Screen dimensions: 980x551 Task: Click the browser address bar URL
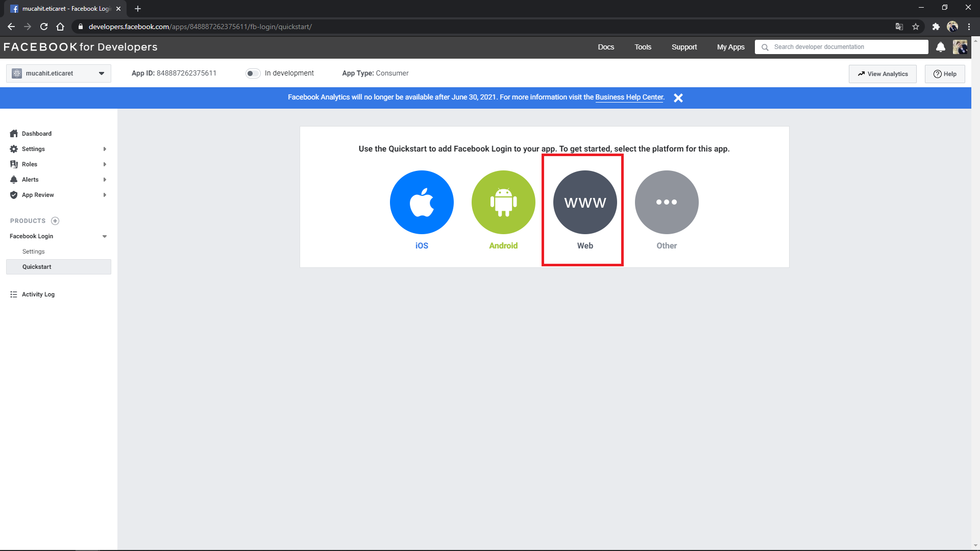coord(200,27)
